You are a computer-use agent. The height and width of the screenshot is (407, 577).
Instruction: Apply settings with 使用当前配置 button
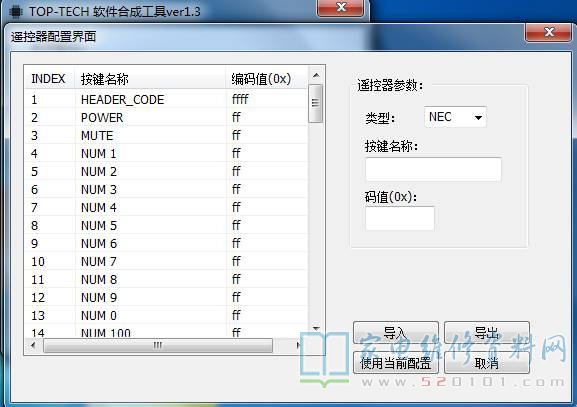point(396,363)
